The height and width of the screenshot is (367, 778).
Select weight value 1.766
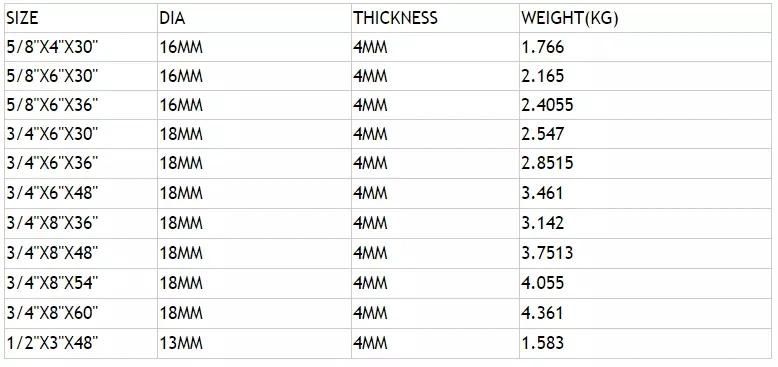pyautogui.click(x=645, y=47)
